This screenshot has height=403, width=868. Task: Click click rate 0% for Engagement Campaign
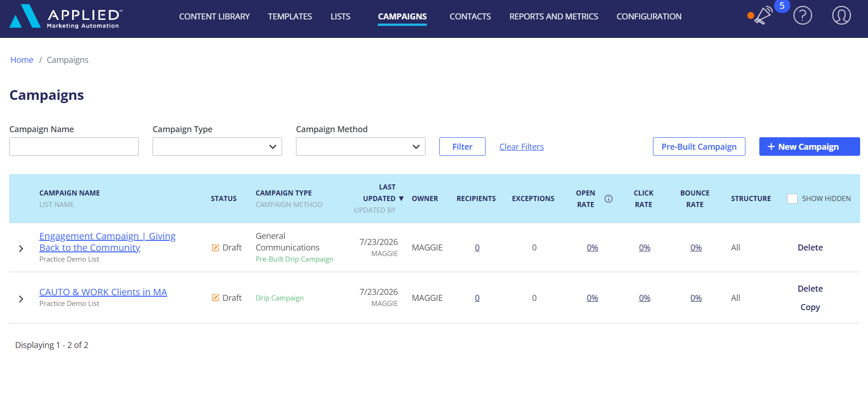[645, 248]
